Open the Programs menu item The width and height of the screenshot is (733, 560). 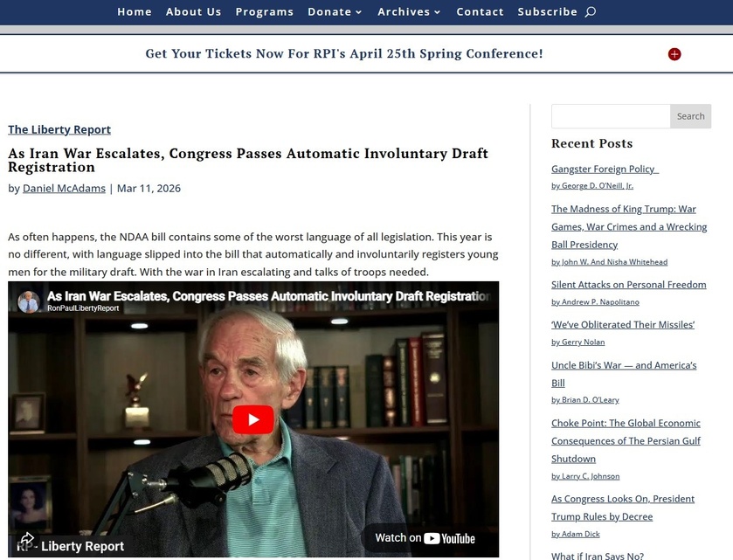click(264, 12)
